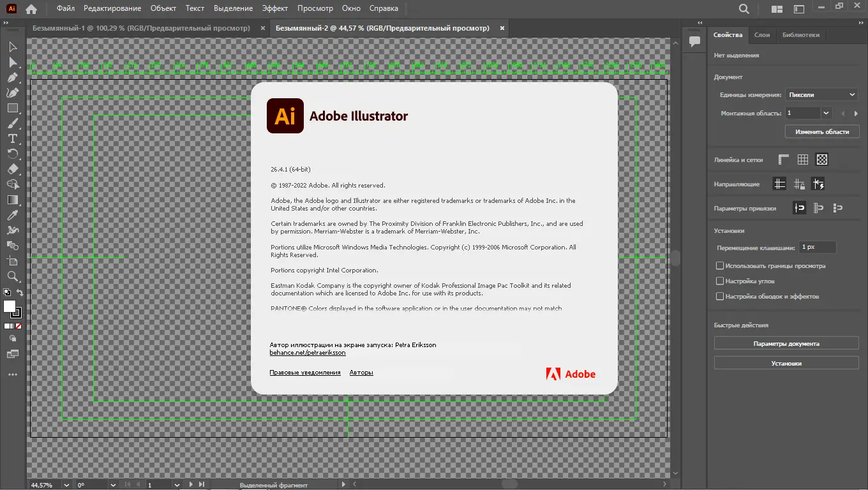The width and height of the screenshot is (868, 490).
Task: Open the Эффект menu
Action: (x=275, y=8)
